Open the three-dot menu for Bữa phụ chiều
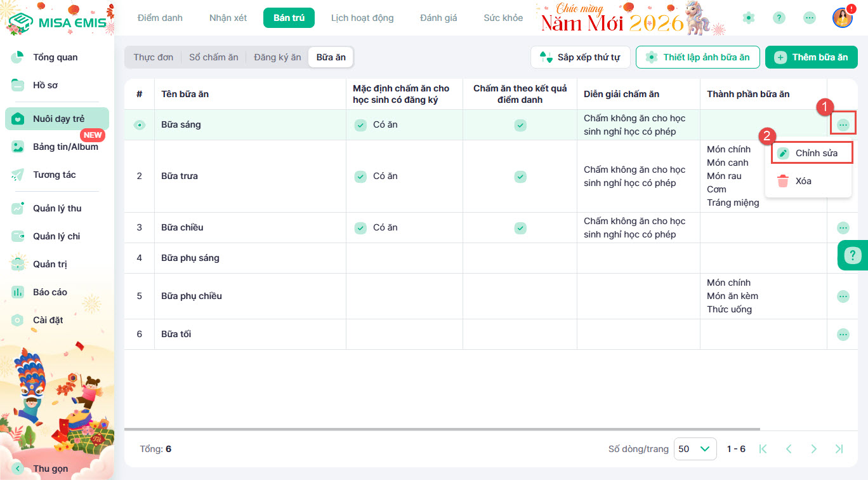 click(843, 296)
